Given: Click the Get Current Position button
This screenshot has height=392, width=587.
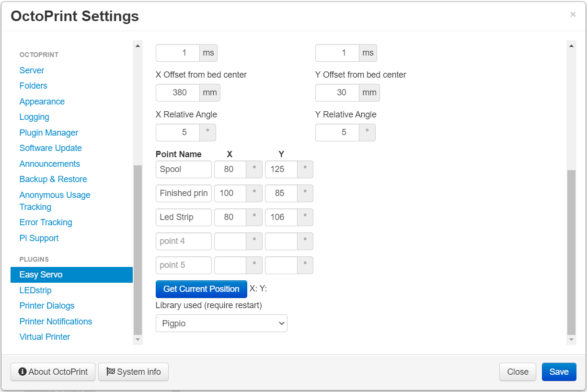Looking at the screenshot, I should coord(201,289).
